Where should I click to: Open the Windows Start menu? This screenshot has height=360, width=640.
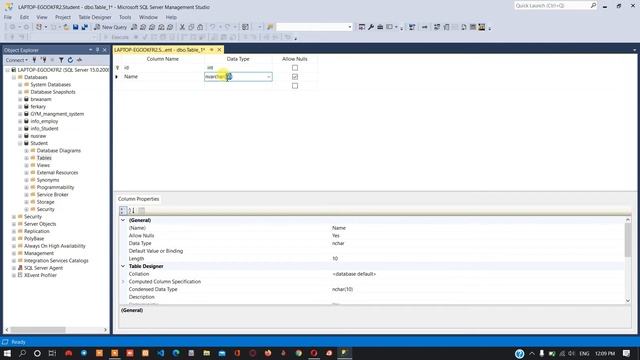[x=7, y=353]
